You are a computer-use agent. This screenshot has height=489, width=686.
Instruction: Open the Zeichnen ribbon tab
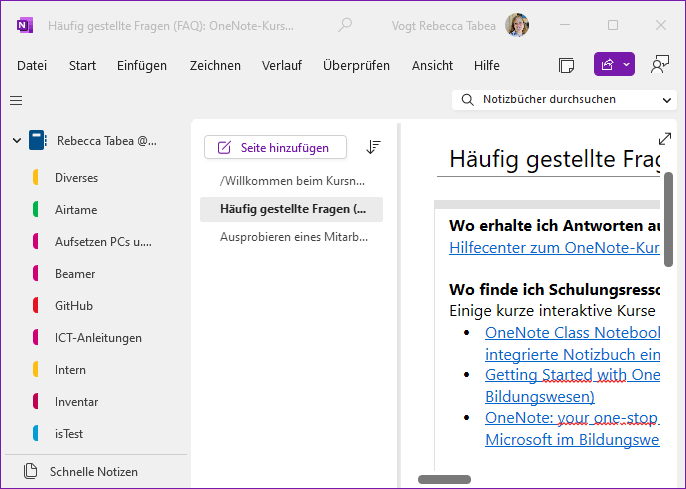click(x=215, y=66)
